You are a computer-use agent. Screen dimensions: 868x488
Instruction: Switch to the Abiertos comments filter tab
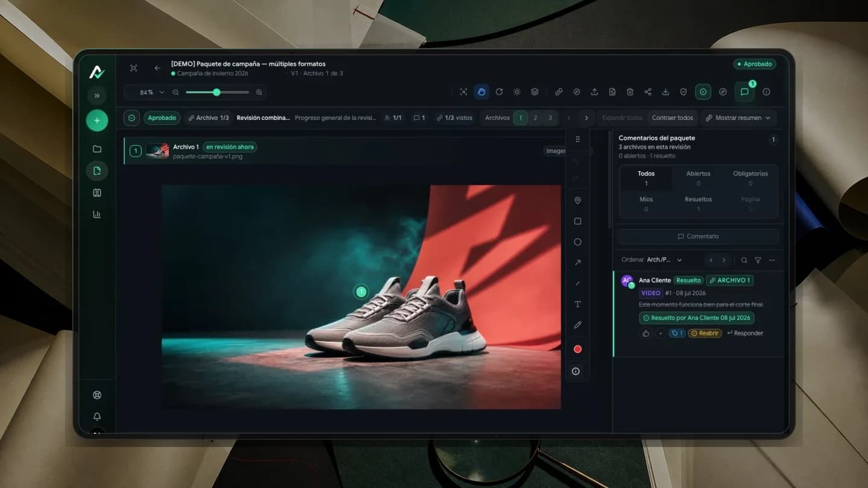(698, 178)
